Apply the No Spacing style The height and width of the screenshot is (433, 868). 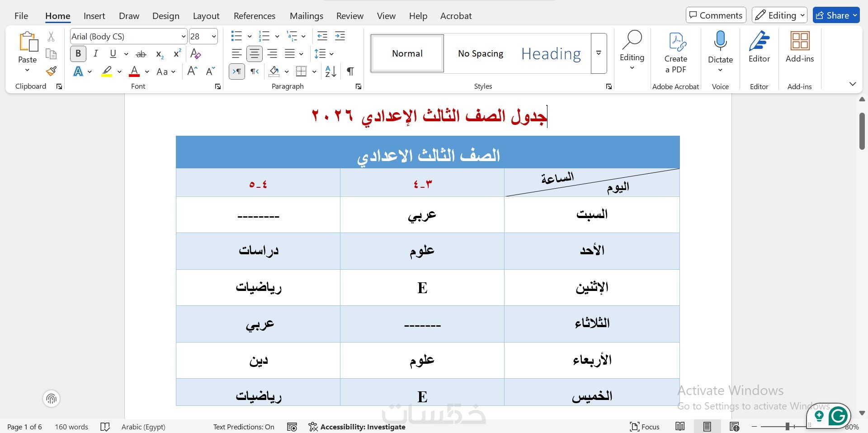pyautogui.click(x=481, y=53)
